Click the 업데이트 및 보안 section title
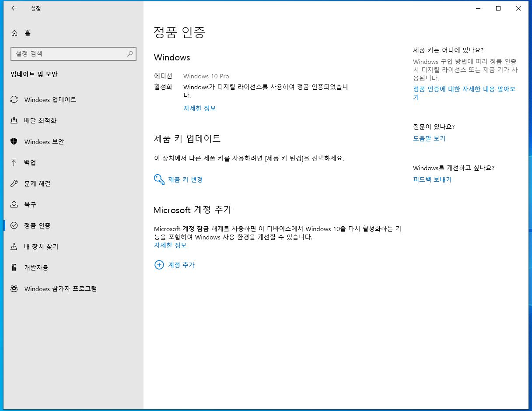This screenshot has height=411, width=532. tap(34, 74)
